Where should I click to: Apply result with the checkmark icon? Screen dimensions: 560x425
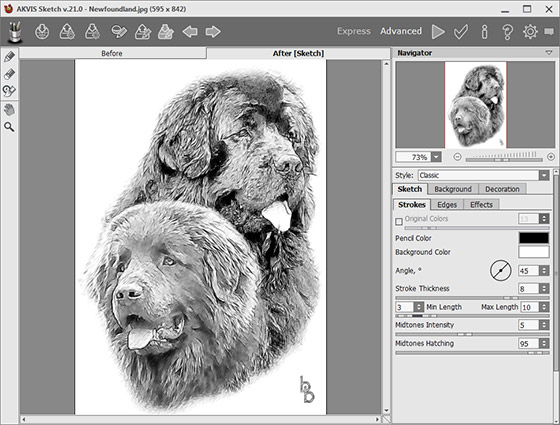[x=461, y=32]
